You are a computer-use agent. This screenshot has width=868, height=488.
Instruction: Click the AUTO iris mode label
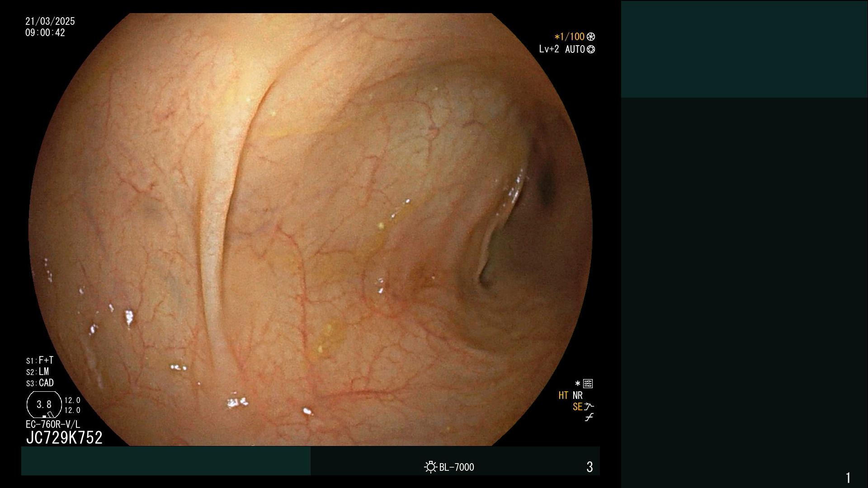tap(575, 49)
